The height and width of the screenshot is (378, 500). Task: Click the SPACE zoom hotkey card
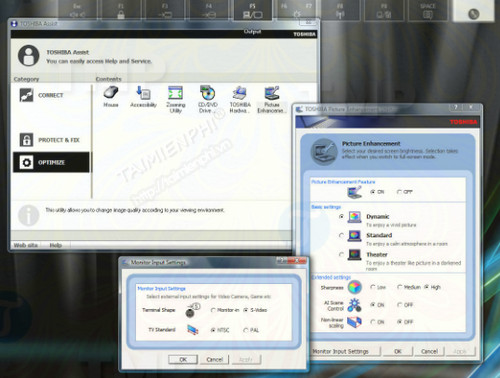click(x=428, y=9)
